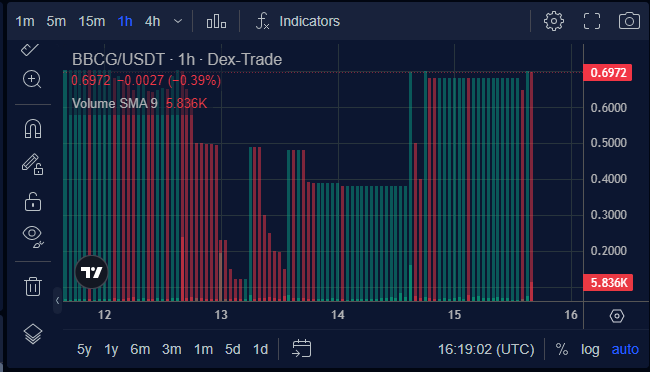
Task: Click date 15 on the time axis
Action: coord(454,315)
